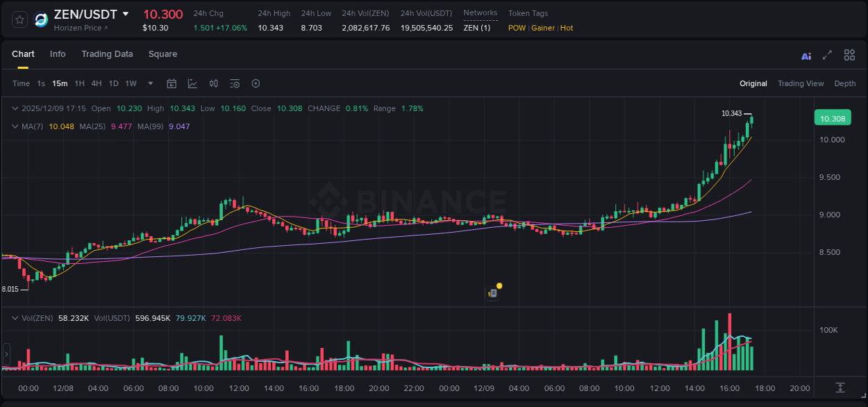Collapse the Vol(ZEN) volume legend
The image size is (868, 407).
click(15, 317)
